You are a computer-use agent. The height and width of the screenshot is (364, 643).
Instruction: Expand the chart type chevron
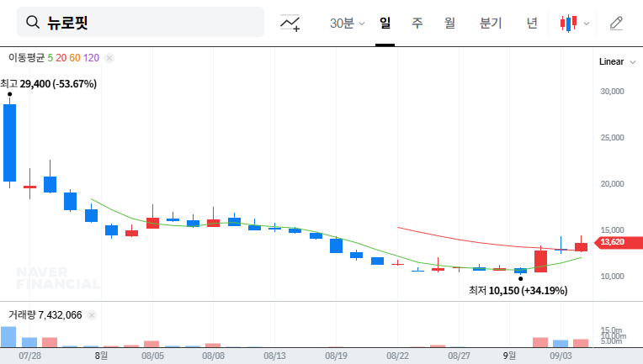click(x=587, y=24)
